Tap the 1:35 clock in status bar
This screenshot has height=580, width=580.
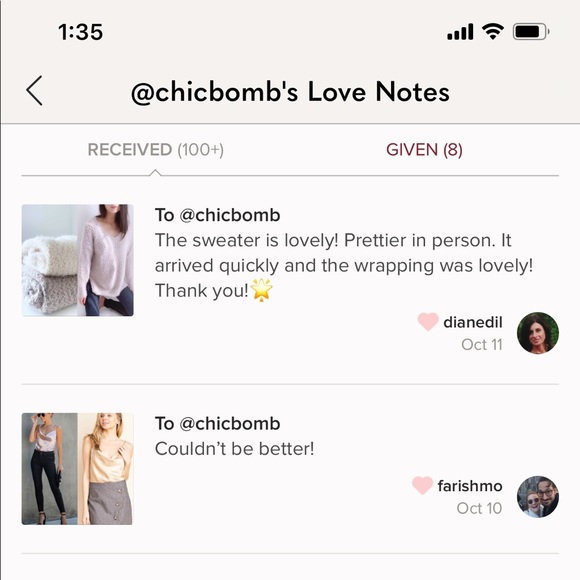(81, 32)
